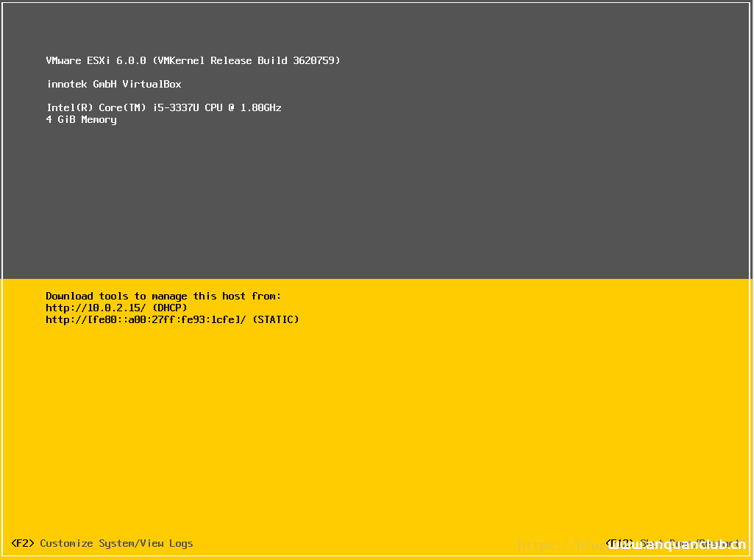Screen dimensions: 754x560
Task: Click the VMware ESXi 6.0.0 version text
Action: [x=96, y=60]
